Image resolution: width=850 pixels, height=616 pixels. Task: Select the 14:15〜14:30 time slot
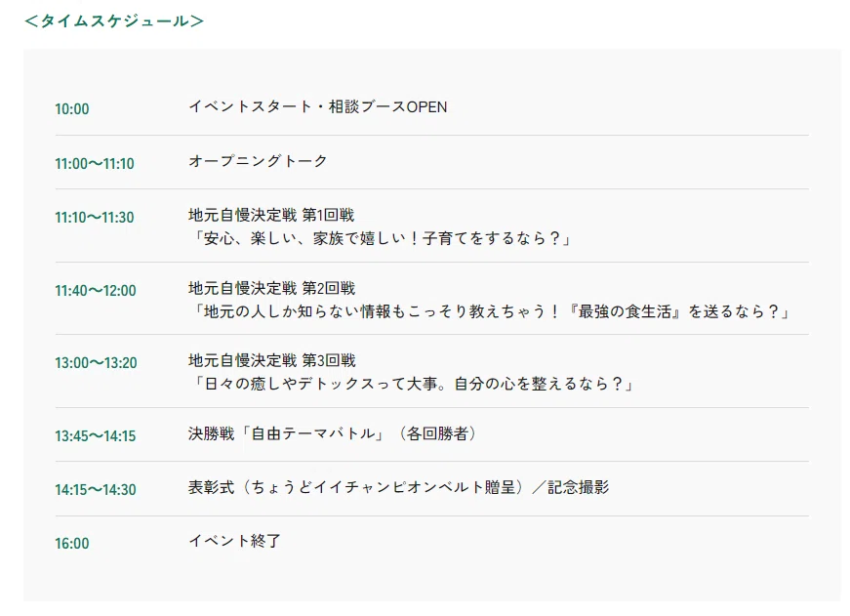pos(96,490)
